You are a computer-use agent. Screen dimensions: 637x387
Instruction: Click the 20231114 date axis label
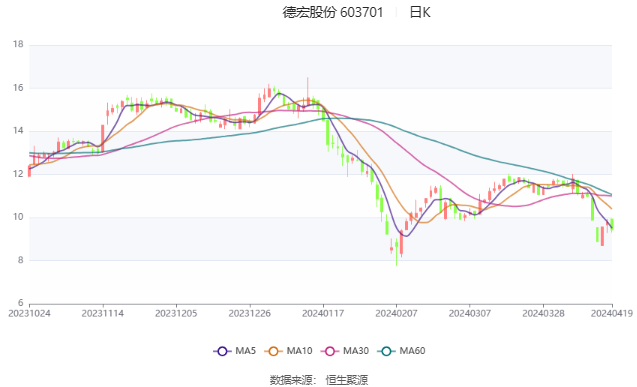point(103,313)
